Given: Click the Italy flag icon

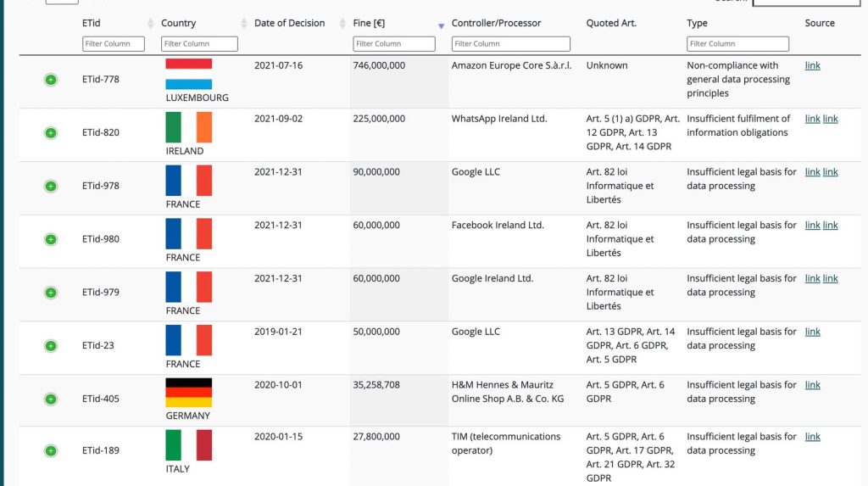Looking at the screenshot, I should pyautogui.click(x=189, y=445).
